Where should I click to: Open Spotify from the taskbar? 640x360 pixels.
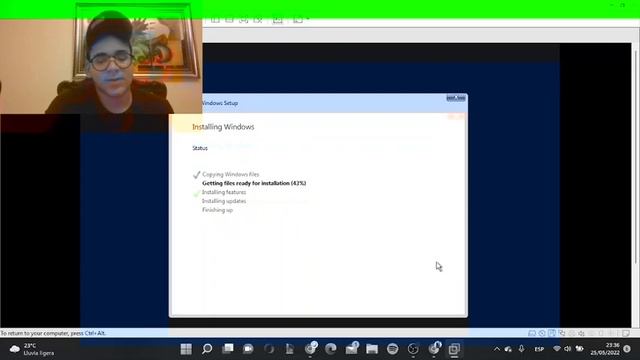coord(393,349)
